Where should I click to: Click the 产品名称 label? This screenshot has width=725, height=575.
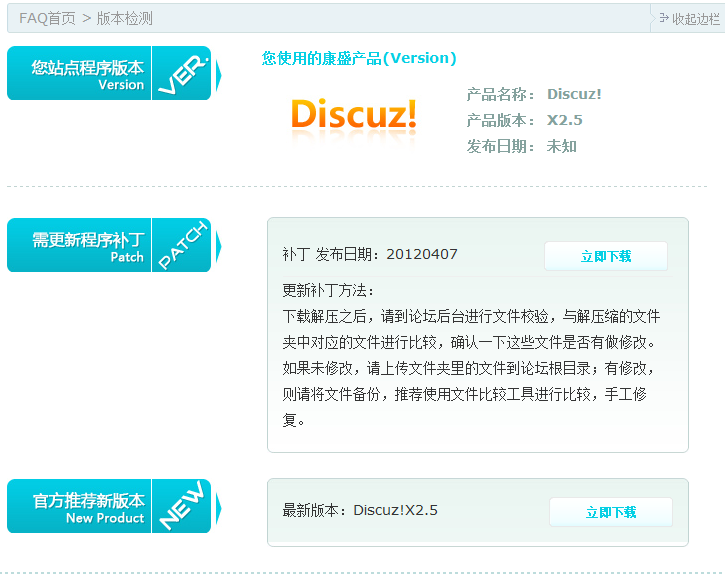[x=501, y=94]
